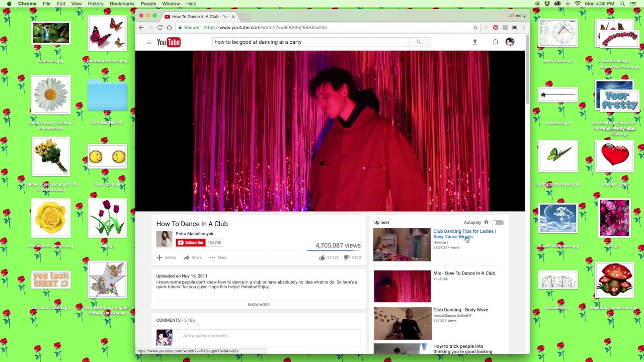Toggle the Autoplay switch
Viewport: 644px width, 362px height.
497,222
